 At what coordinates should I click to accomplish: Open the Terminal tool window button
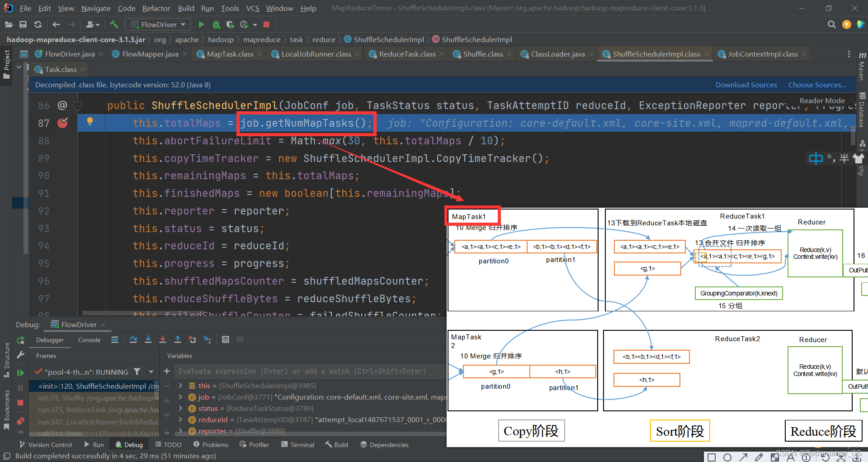297,445
